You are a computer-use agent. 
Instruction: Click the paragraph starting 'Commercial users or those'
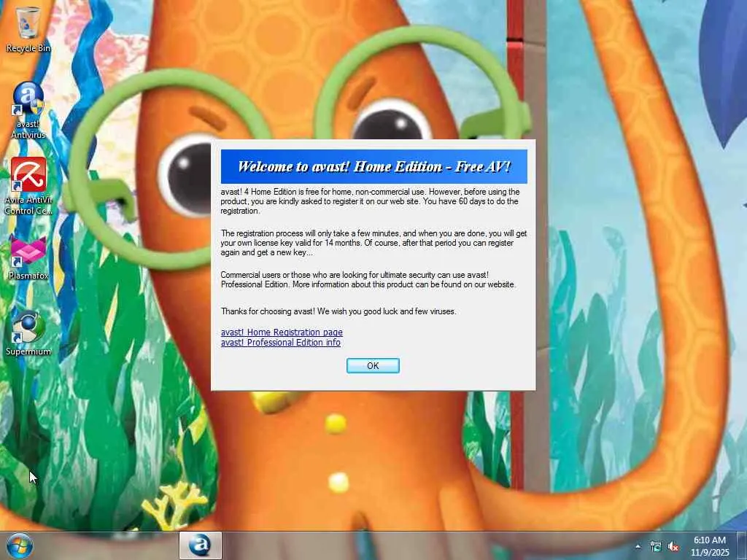(x=368, y=279)
